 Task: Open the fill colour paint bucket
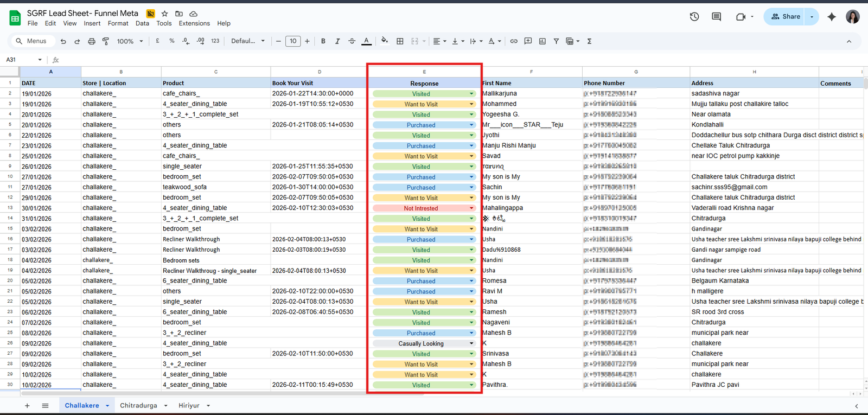click(385, 41)
